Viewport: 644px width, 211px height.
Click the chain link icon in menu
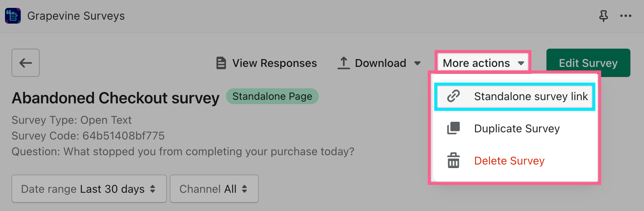(454, 96)
